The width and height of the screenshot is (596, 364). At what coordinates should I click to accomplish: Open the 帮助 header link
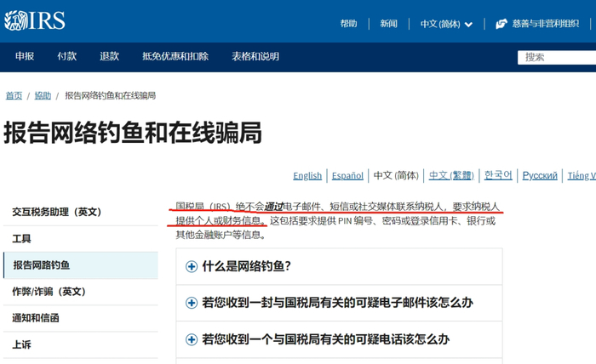click(x=348, y=24)
